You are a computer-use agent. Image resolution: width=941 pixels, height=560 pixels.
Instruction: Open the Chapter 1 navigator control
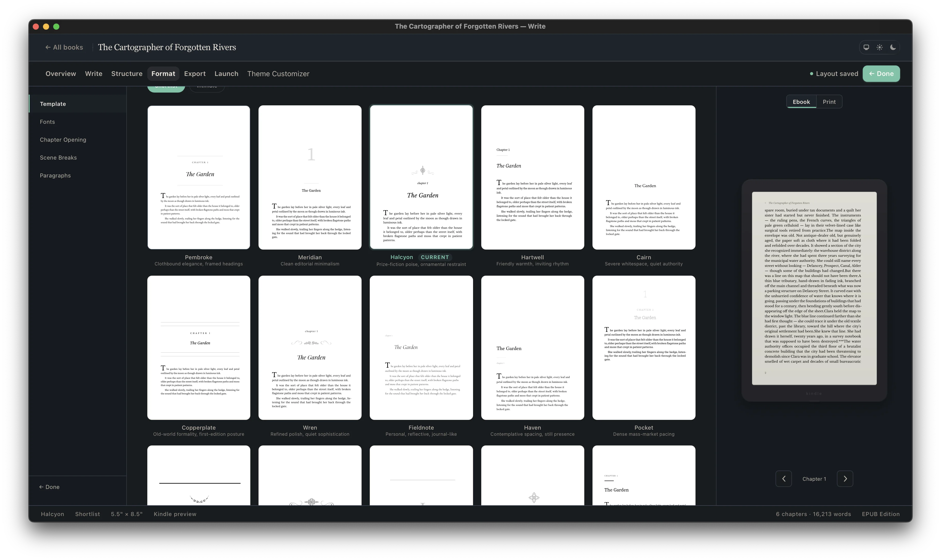tap(814, 478)
